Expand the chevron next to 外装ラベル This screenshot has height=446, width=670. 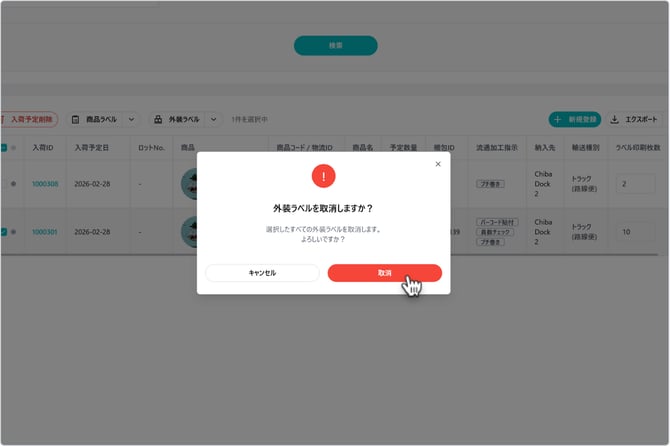[213, 119]
